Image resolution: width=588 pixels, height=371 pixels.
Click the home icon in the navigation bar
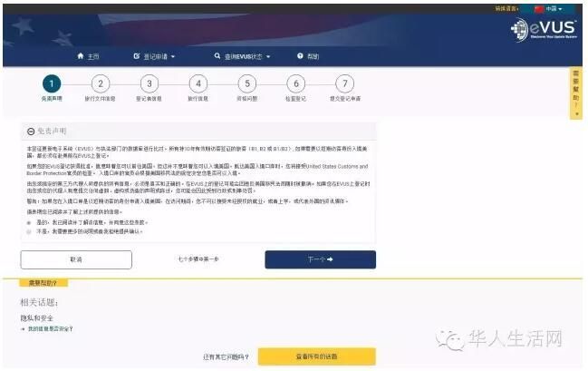pyautogui.click(x=81, y=56)
